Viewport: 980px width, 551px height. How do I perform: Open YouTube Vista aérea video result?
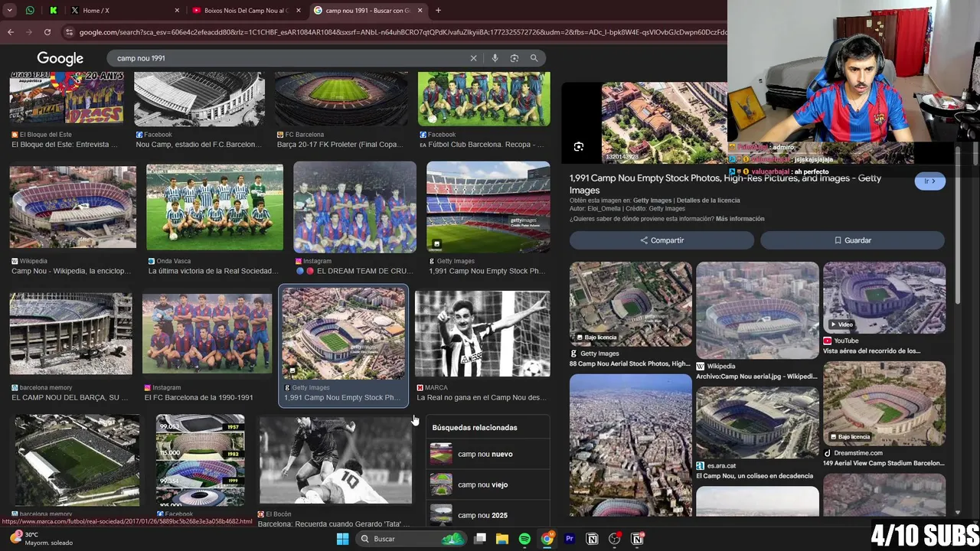(884, 298)
